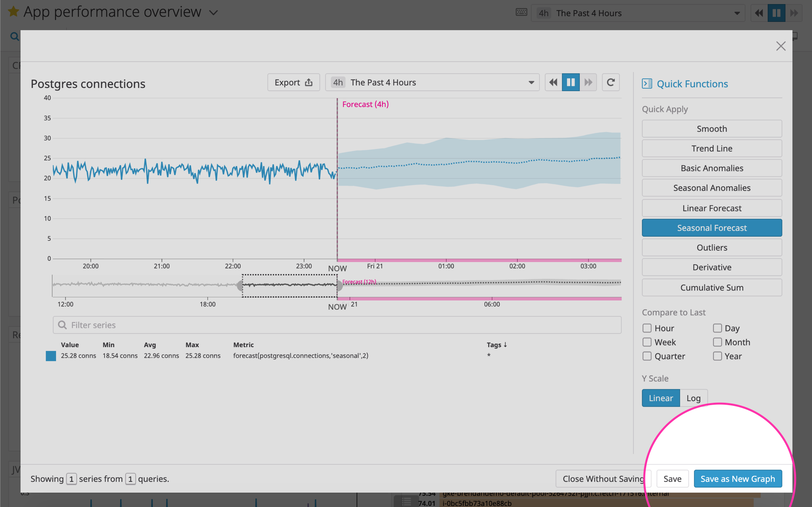This screenshot has width=812, height=507.
Task: Check the Month comparison option
Action: click(718, 342)
